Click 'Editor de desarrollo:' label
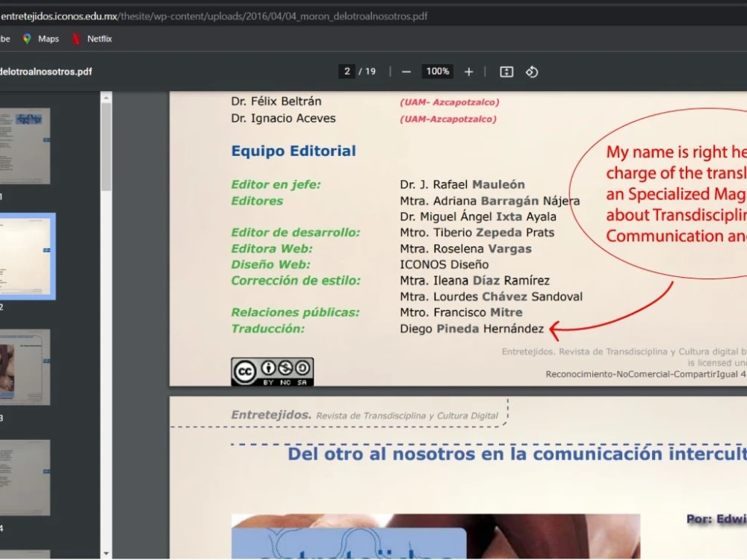This screenshot has height=560, width=747. tap(296, 232)
